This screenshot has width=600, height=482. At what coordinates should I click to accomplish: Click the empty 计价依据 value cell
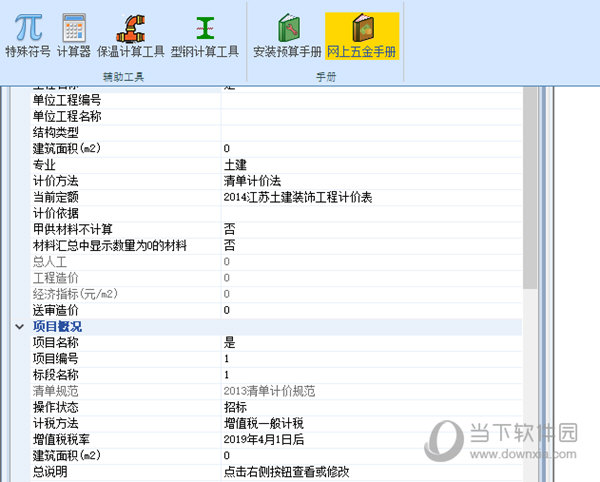(372, 213)
